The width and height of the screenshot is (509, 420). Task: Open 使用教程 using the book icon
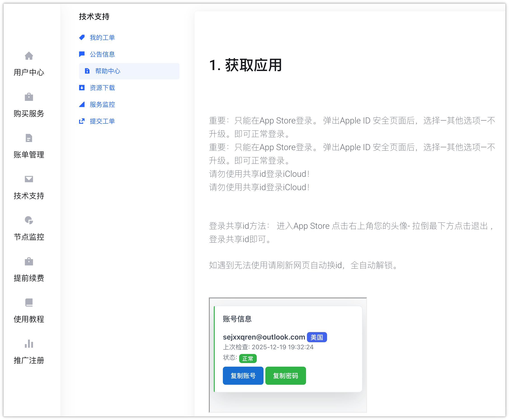29,303
